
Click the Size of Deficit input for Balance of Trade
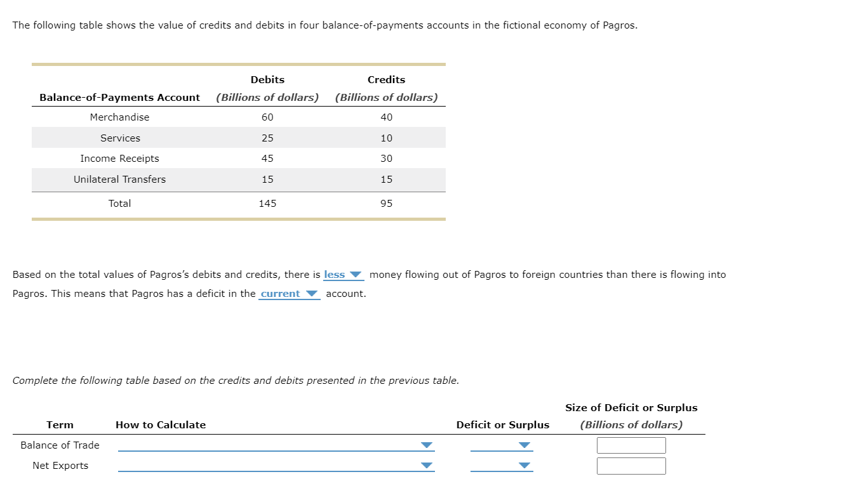[631, 445]
